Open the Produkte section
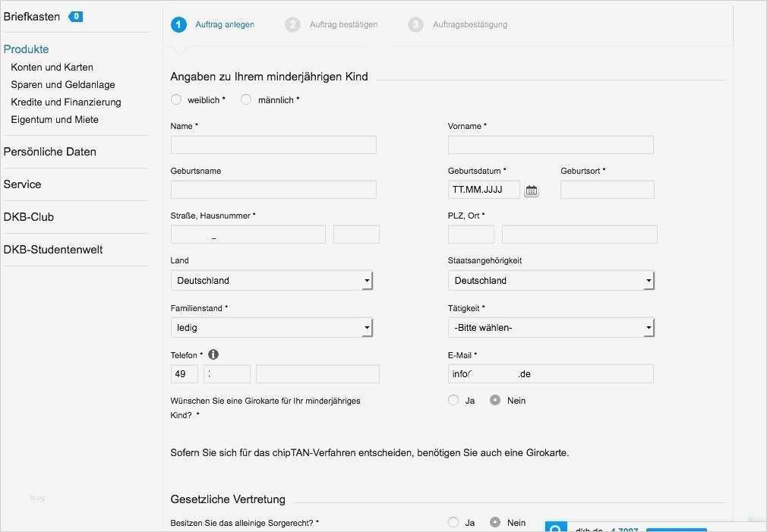Screen dimensions: 767x532 tap(27, 49)
